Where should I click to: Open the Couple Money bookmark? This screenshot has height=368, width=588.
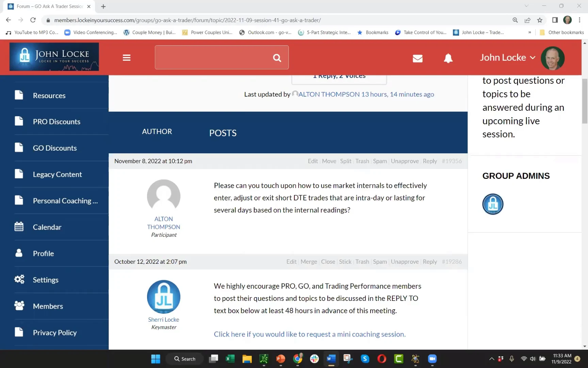[x=150, y=32]
